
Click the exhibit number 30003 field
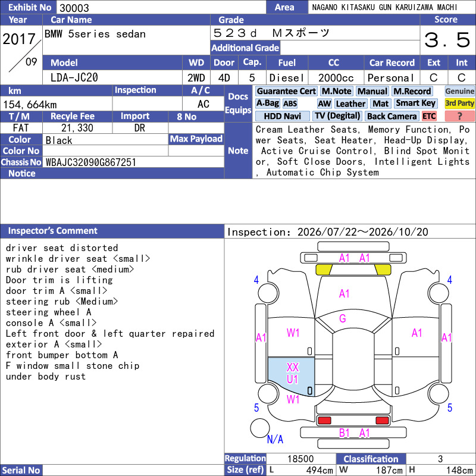(161, 8)
